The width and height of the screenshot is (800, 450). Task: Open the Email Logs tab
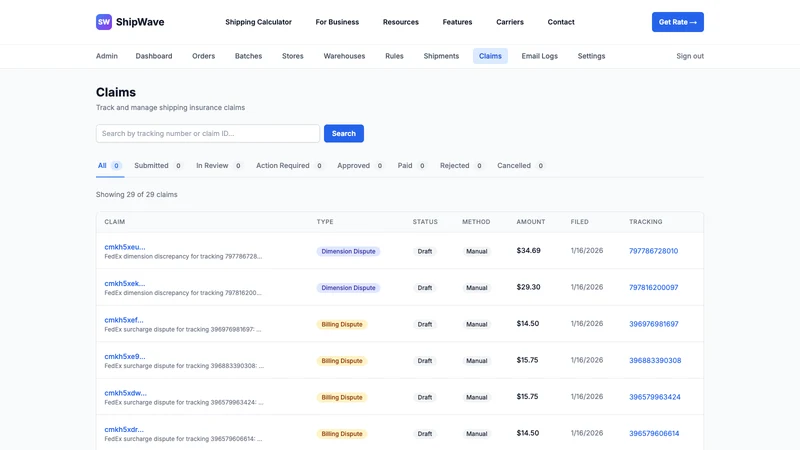(x=539, y=56)
